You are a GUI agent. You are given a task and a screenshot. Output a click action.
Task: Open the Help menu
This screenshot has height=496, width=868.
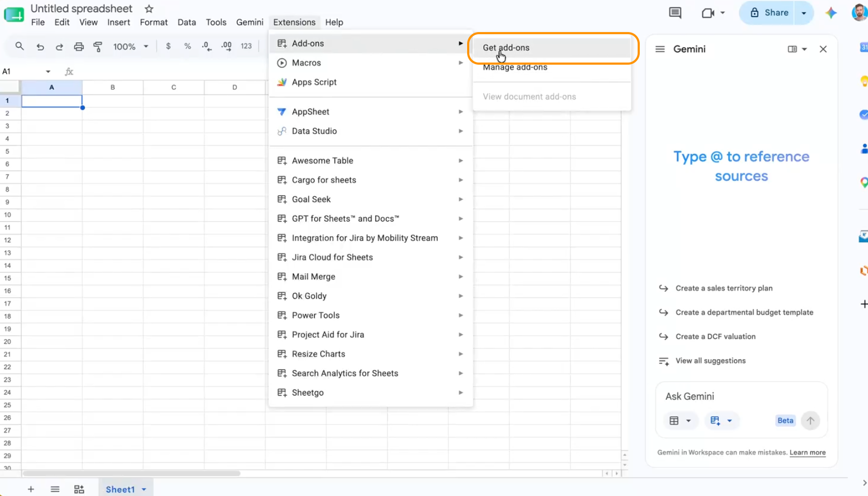[334, 22]
